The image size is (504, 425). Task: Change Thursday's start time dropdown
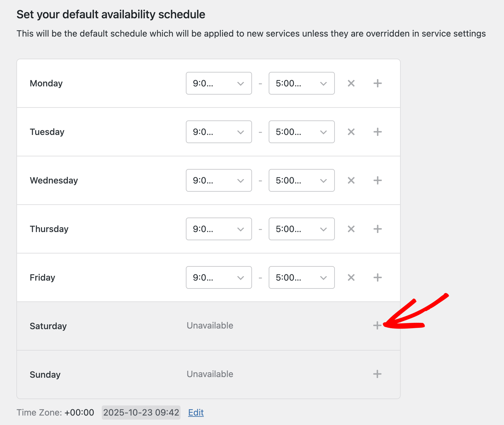click(219, 229)
